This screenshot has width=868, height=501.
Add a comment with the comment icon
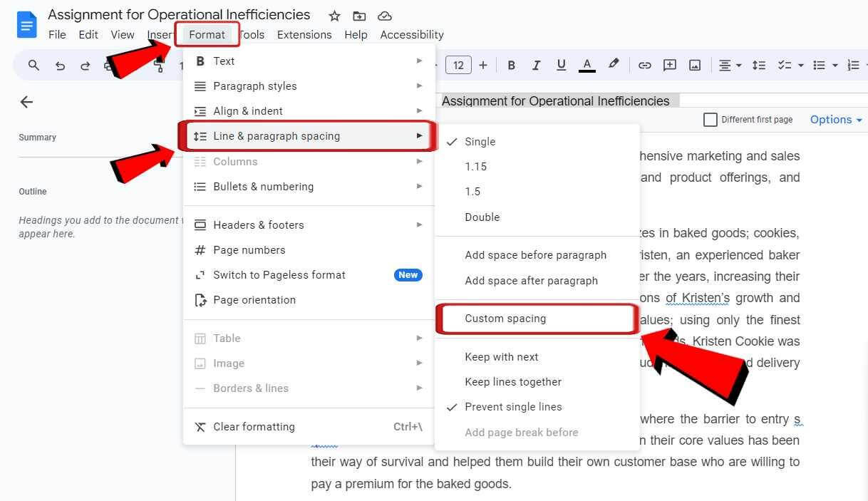click(x=669, y=65)
